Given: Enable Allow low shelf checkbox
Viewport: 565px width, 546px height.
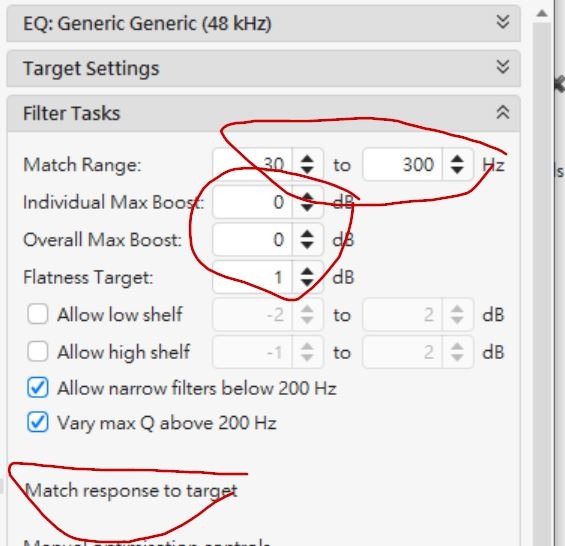Looking at the screenshot, I should pyautogui.click(x=37, y=314).
